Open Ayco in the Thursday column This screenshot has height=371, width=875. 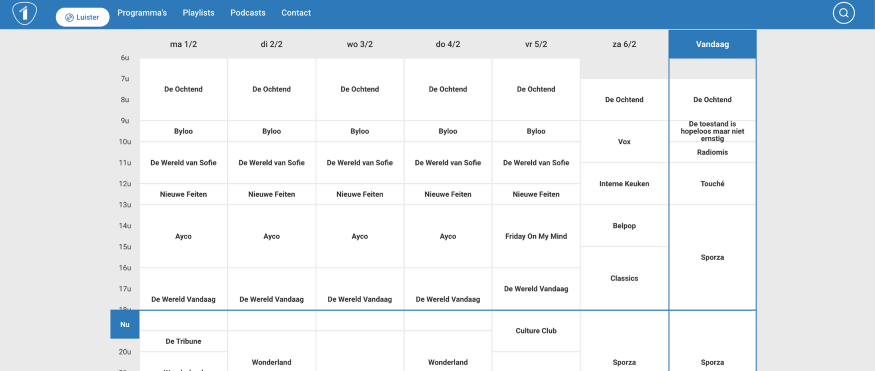[x=448, y=236]
